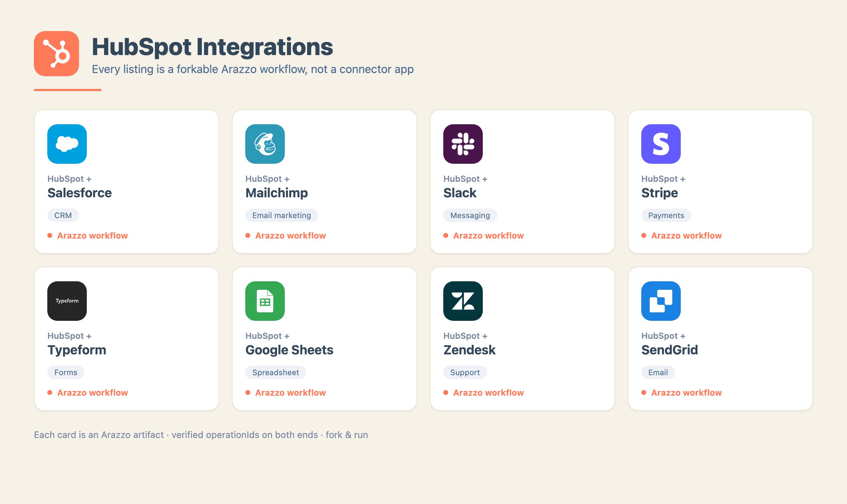Click 'HubSpot +' text above Zendesk
Screen dimensions: 847x504
(x=465, y=336)
